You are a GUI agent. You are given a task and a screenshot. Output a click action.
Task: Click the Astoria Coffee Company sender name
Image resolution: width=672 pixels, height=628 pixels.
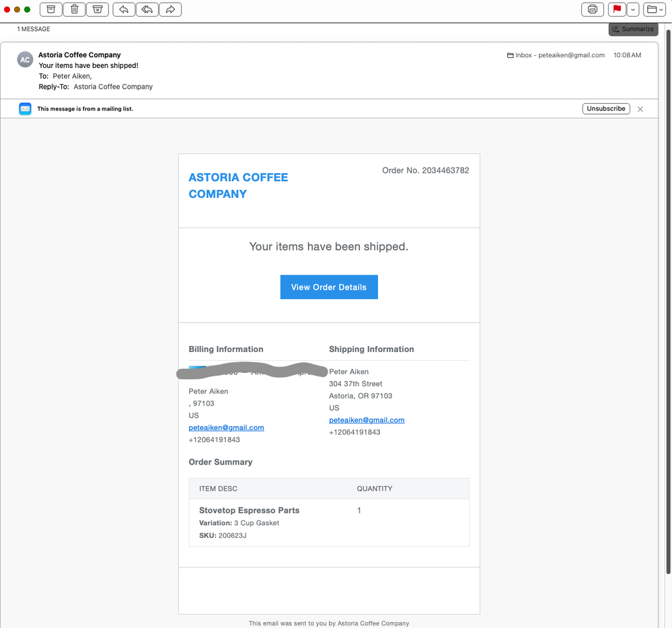79,55
